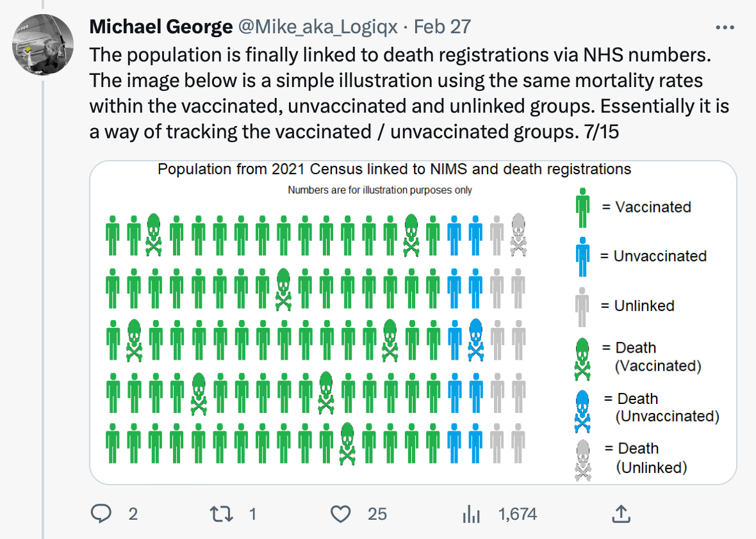Open the @Mike_aka_Logiqx handle link

tap(318, 27)
